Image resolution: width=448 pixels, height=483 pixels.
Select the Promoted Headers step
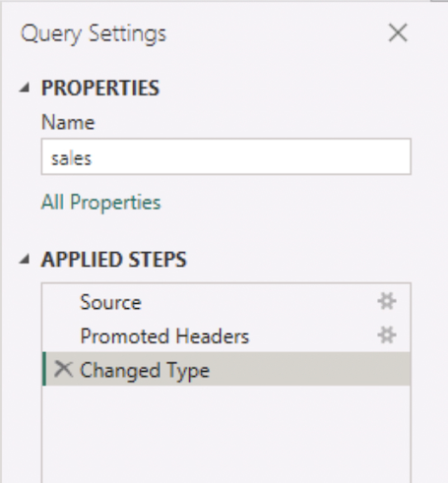[226, 335]
